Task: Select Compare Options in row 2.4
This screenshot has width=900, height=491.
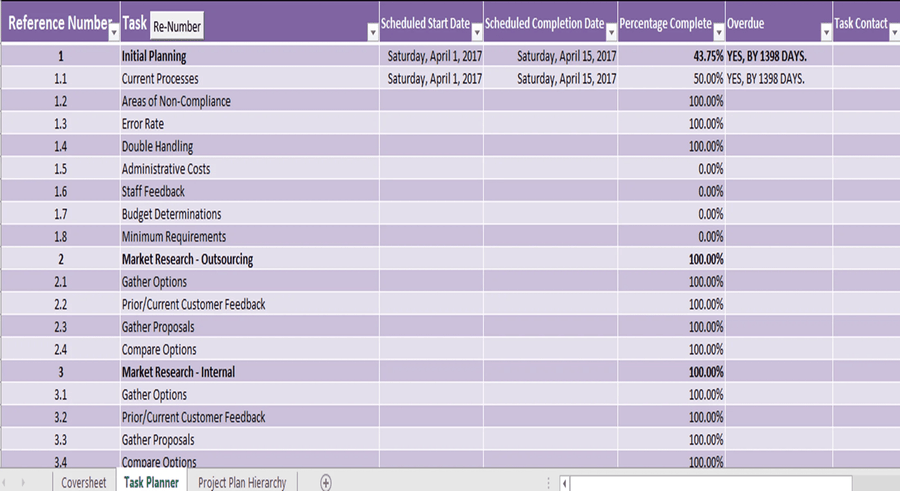Action: 250,349
